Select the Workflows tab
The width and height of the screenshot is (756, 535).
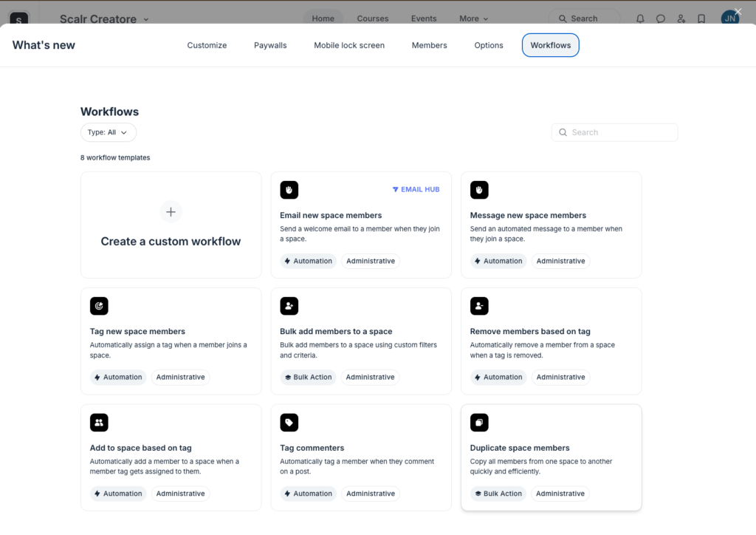550,45
